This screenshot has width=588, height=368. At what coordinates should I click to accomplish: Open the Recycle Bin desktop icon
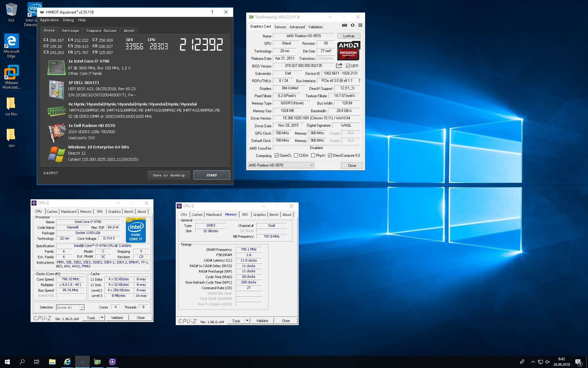[11, 12]
